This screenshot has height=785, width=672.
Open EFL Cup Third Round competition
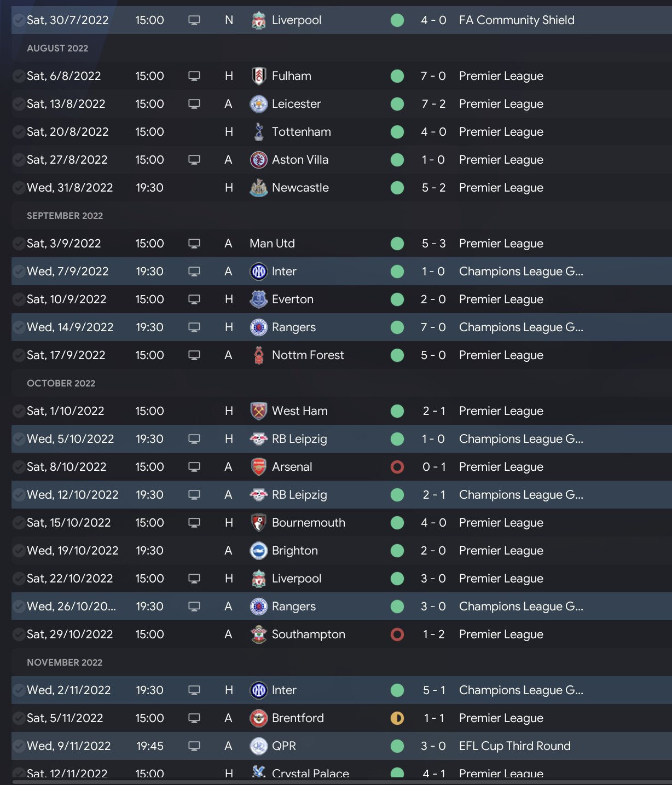click(514, 746)
